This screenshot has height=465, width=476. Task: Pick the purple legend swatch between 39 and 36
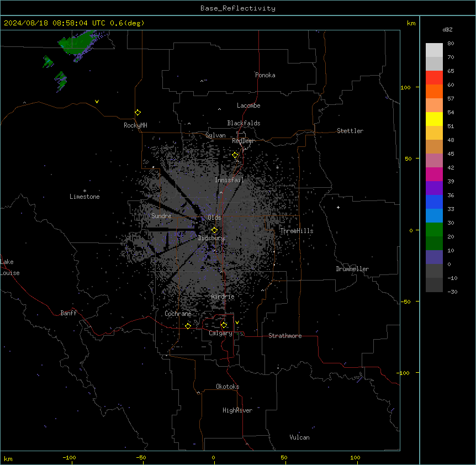click(x=434, y=188)
